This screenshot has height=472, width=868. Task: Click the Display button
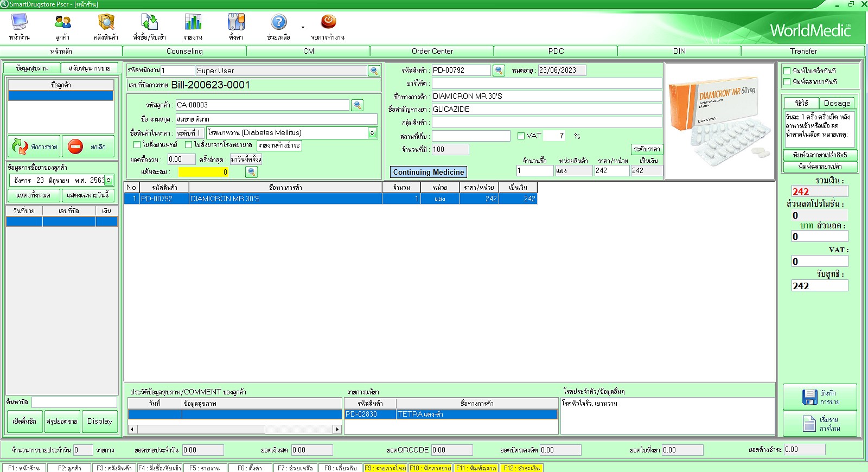[x=100, y=422]
